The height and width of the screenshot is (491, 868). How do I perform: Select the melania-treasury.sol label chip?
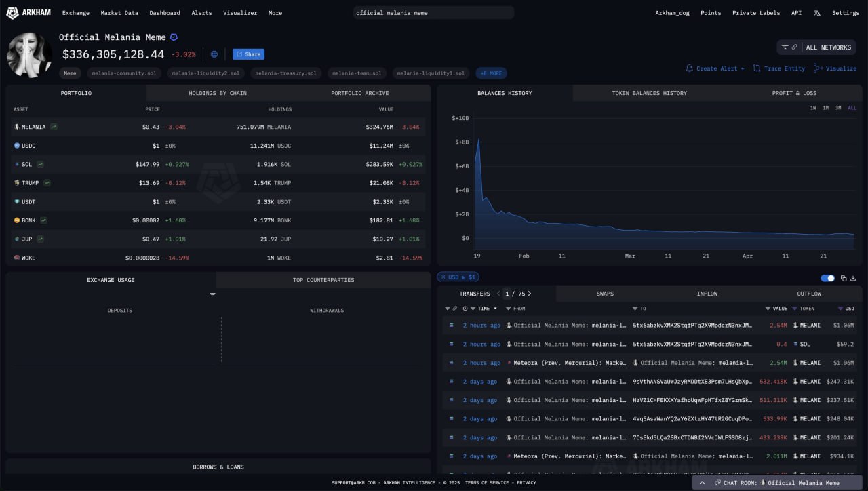285,73
